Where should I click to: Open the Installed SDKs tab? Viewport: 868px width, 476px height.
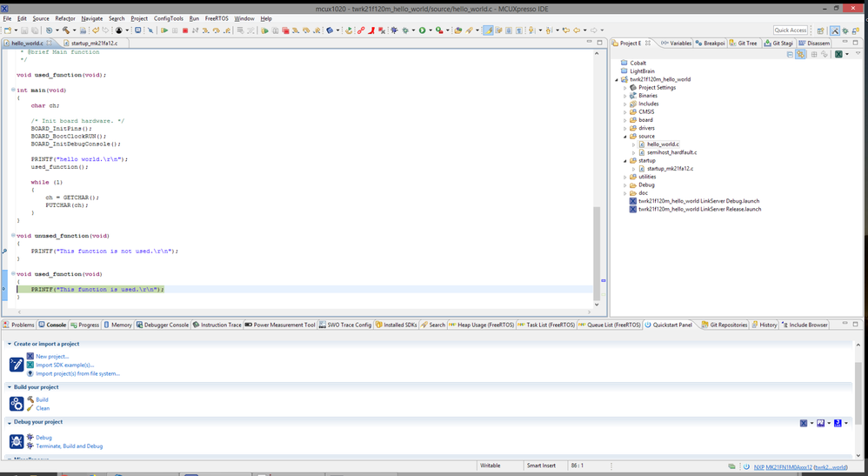tap(396, 325)
